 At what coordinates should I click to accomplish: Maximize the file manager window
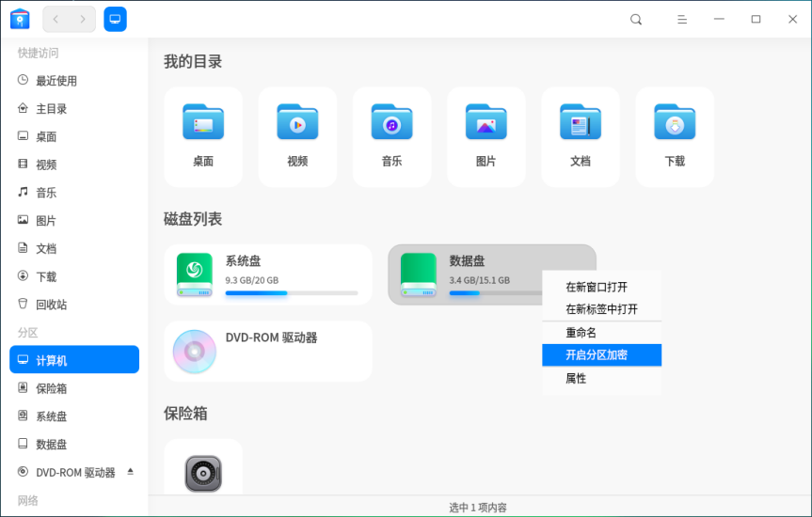(756, 19)
